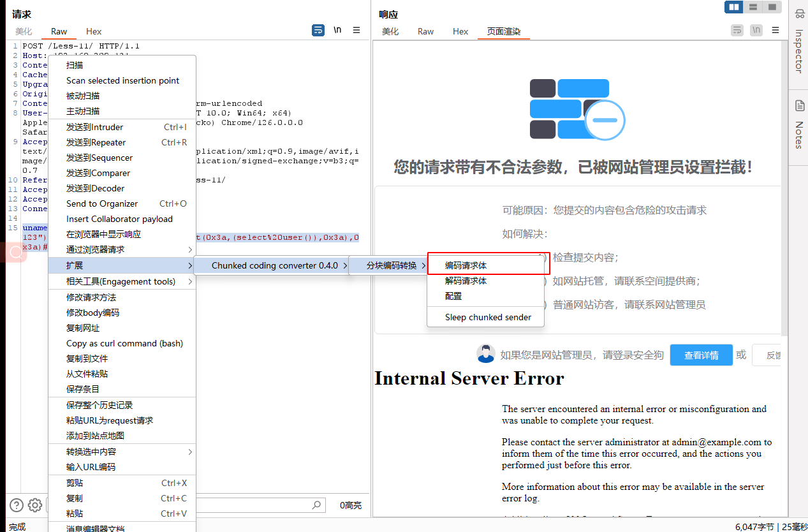Open response panel hamburger menu

tap(775, 30)
